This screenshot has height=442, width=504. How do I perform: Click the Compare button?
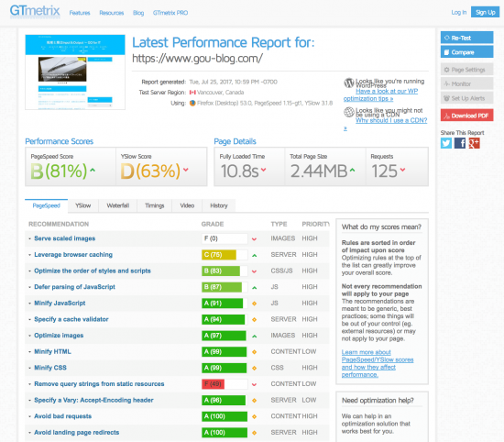(466, 51)
